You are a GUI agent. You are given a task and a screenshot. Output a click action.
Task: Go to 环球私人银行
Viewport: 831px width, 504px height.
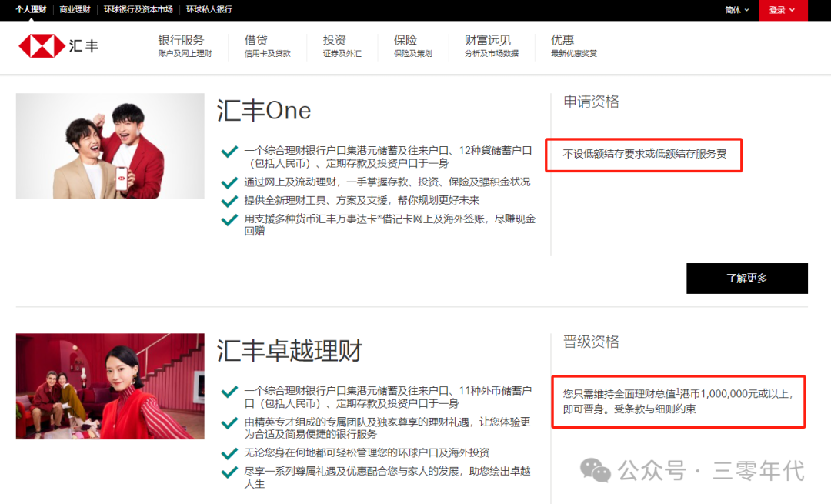[x=209, y=9]
